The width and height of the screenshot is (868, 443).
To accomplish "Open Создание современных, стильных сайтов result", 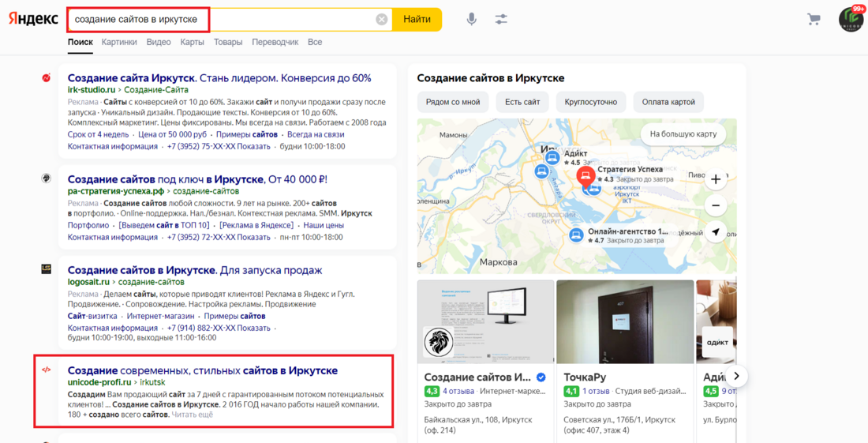I will (x=203, y=370).
